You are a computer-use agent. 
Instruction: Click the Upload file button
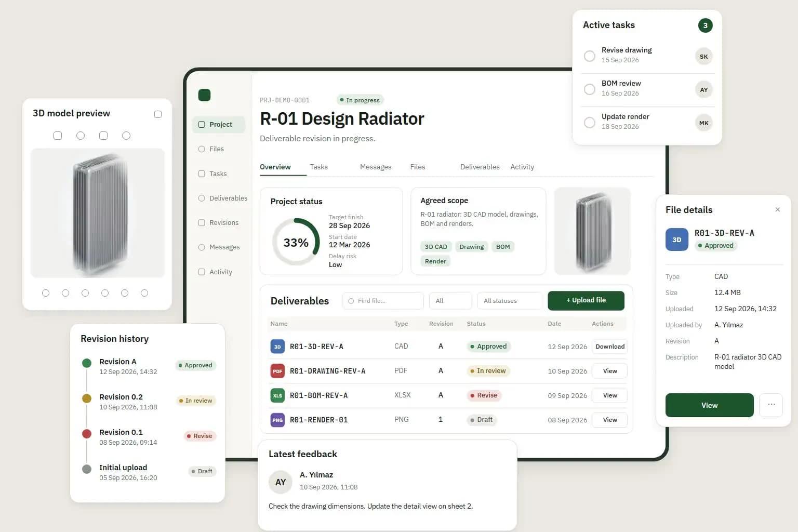pyautogui.click(x=586, y=300)
